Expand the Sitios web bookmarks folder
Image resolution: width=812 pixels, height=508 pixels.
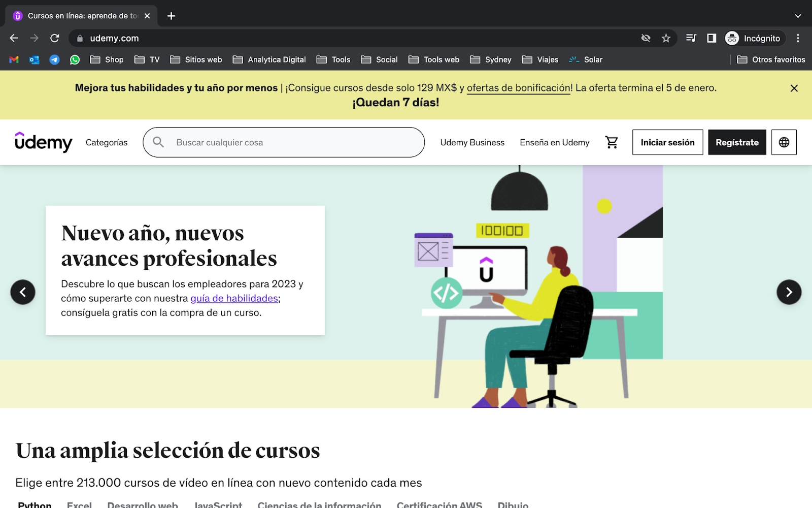[196, 59]
